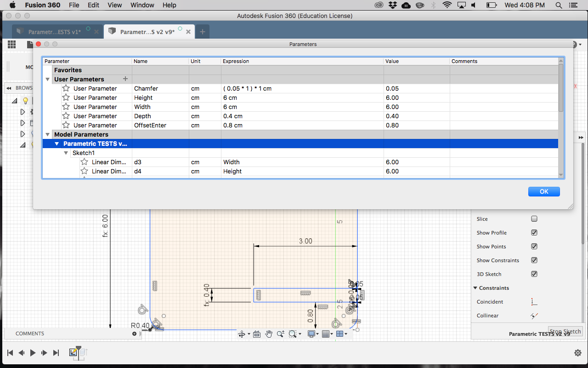Uncheck Show Profile
588x368 pixels.
(x=534, y=233)
